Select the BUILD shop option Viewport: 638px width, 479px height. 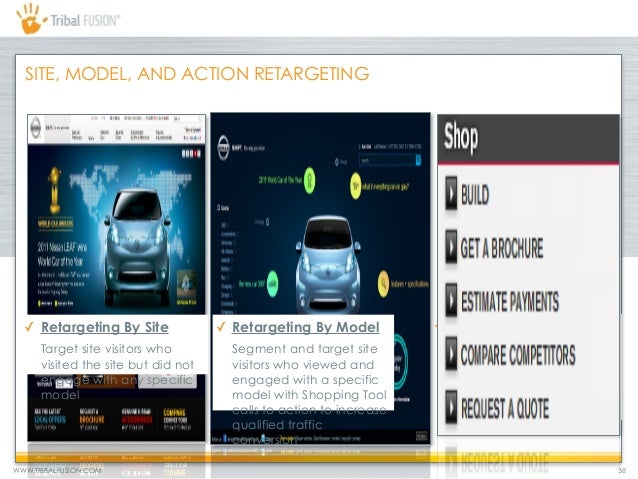coord(474,195)
